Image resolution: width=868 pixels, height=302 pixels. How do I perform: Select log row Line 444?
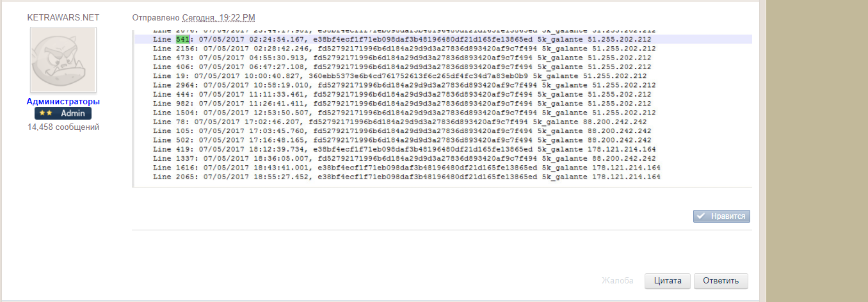(x=403, y=94)
